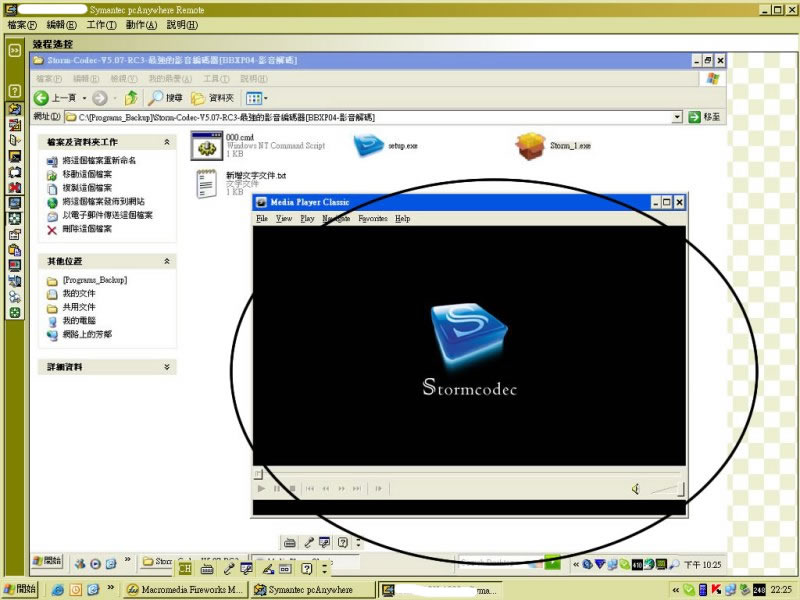Click 刪除這個檔案 delete file task
This screenshot has height=600, width=800.
pos(87,229)
